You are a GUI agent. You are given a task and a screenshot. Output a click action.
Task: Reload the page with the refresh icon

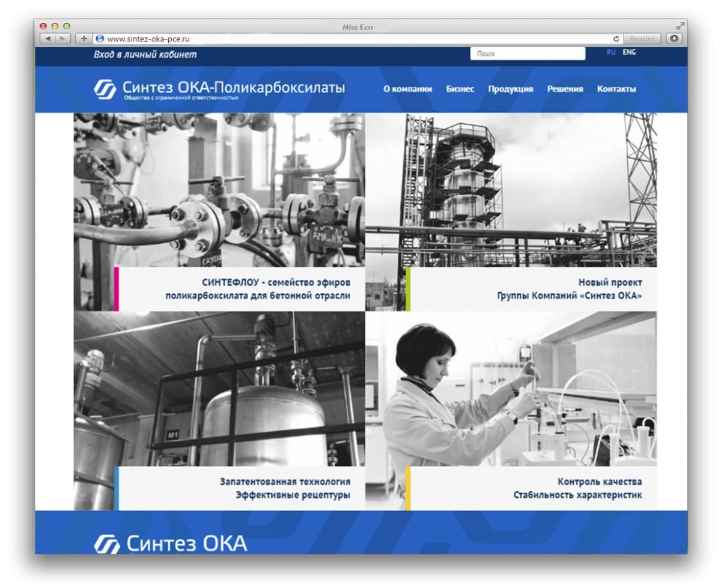coord(616,38)
